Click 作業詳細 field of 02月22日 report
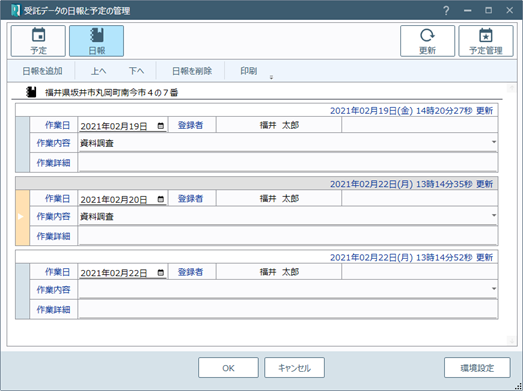This screenshot has height=391, width=523. [x=288, y=309]
